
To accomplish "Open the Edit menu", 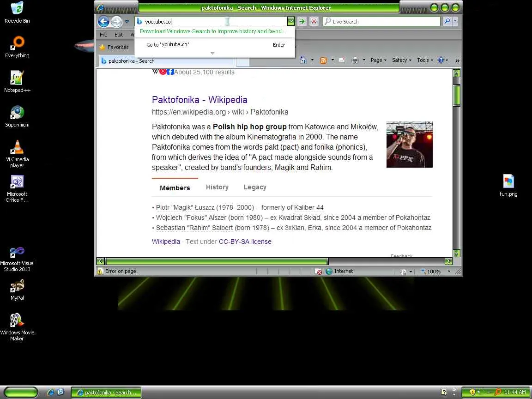I will tap(119, 35).
